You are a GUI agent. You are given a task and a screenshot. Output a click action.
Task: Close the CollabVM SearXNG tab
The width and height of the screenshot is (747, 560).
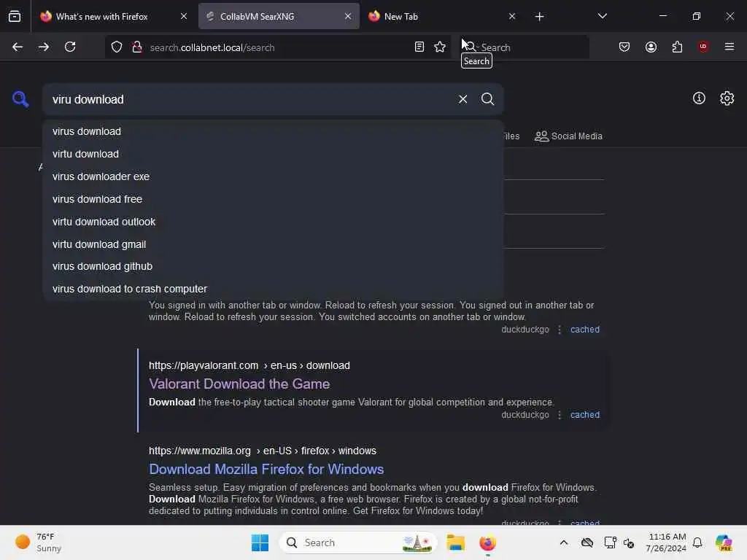[x=348, y=16]
